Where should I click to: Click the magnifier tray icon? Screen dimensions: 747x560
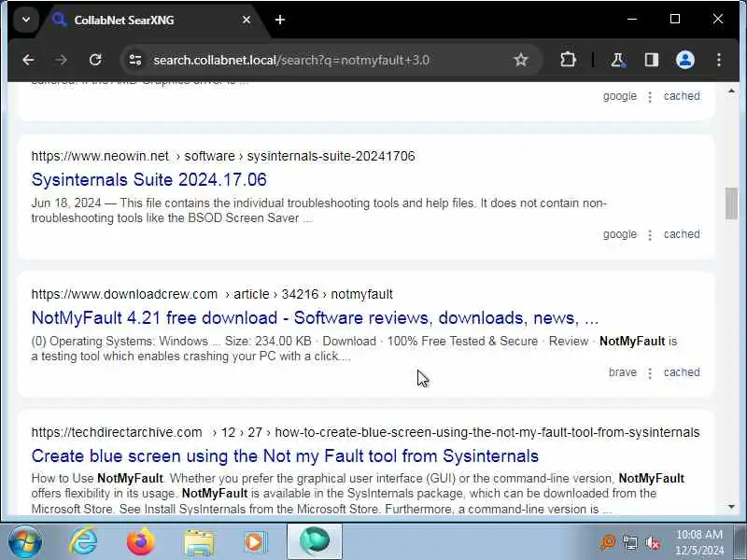[608, 542]
